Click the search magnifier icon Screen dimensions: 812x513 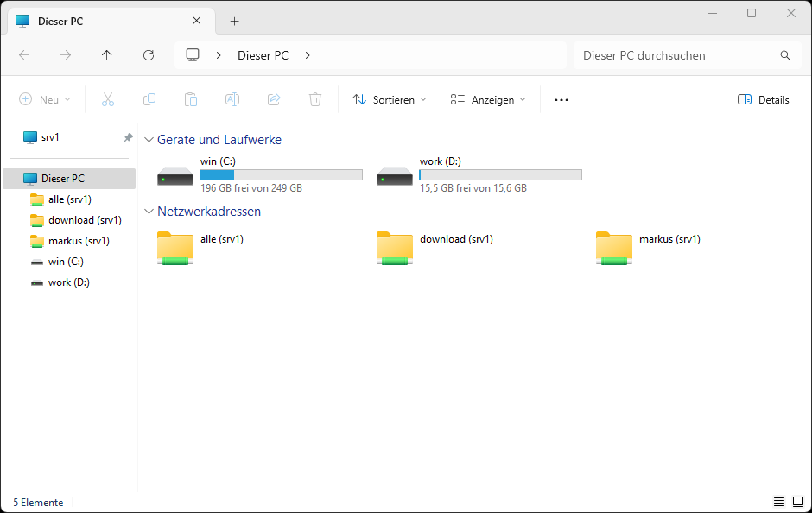(x=785, y=55)
